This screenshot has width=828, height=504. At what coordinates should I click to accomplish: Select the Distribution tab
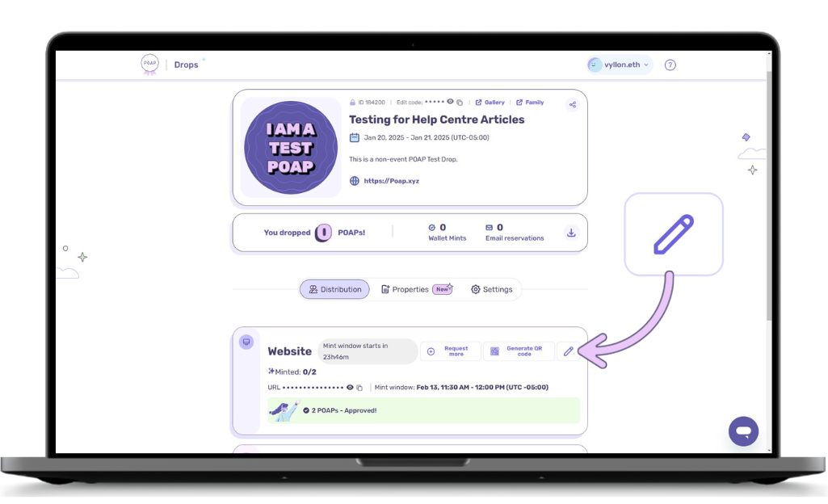[334, 289]
